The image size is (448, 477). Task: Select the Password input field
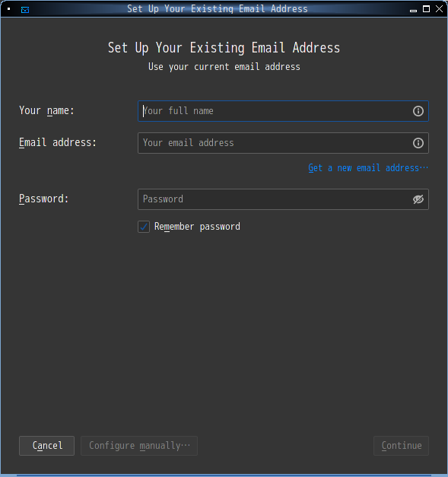(x=283, y=199)
